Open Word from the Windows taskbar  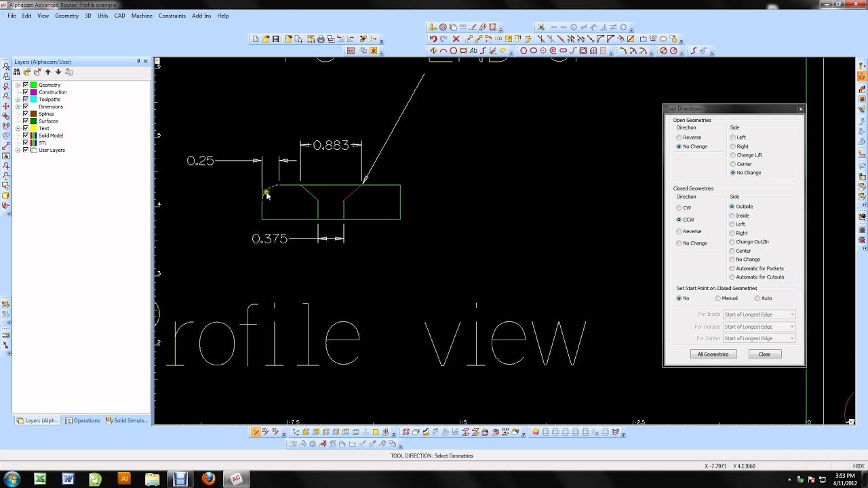(68, 479)
